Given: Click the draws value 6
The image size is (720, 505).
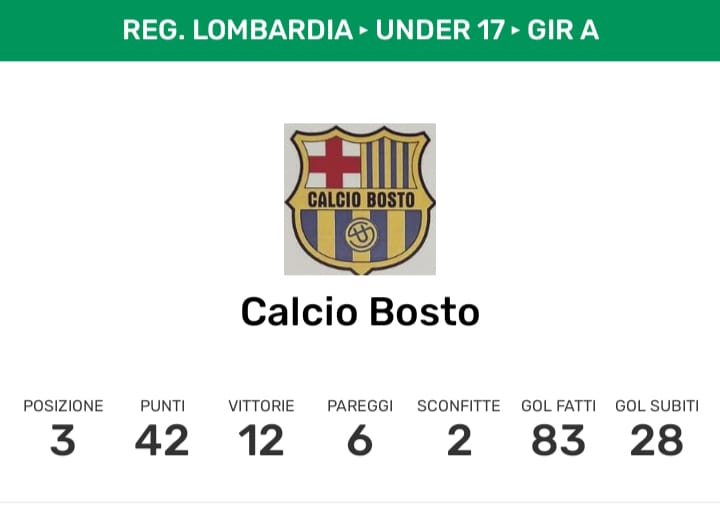Looking at the screenshot, I should point(360,440).
